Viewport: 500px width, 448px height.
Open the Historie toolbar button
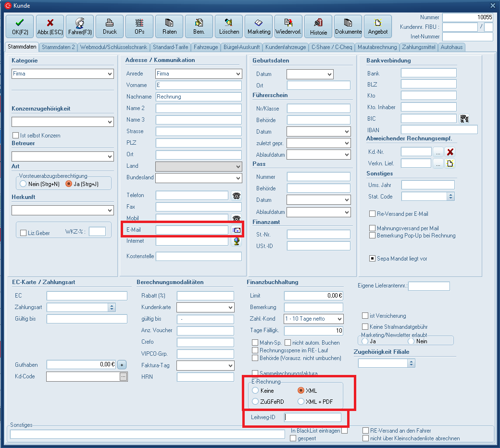(x=318, y=26)
